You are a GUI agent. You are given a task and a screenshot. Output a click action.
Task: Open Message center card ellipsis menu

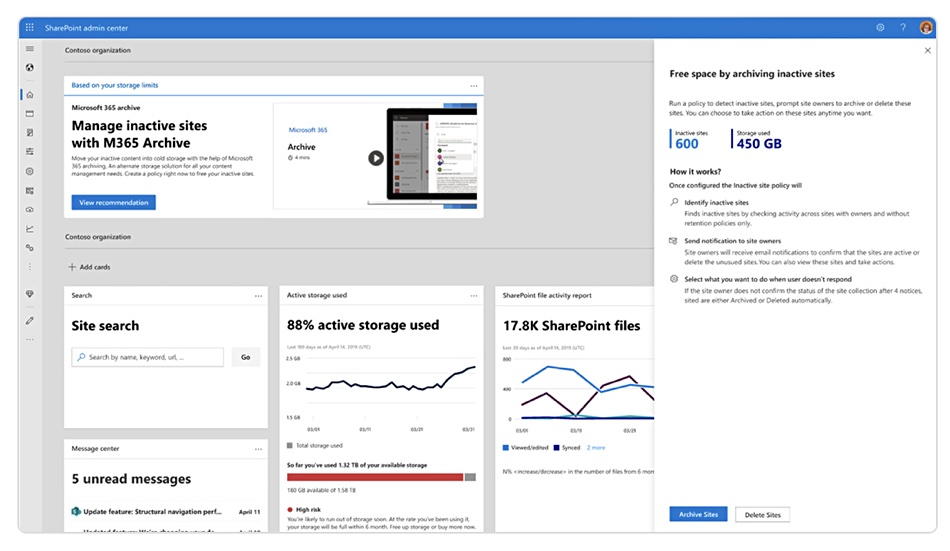[259, 449]
